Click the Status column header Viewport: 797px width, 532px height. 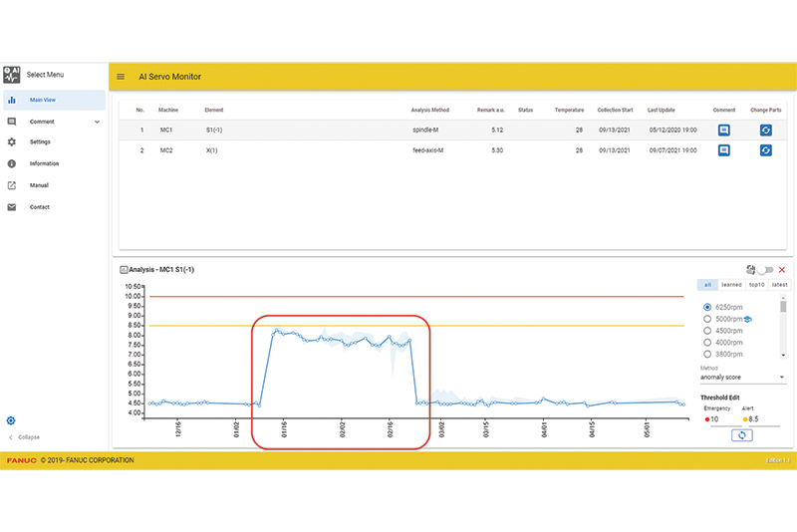point(525,110)
